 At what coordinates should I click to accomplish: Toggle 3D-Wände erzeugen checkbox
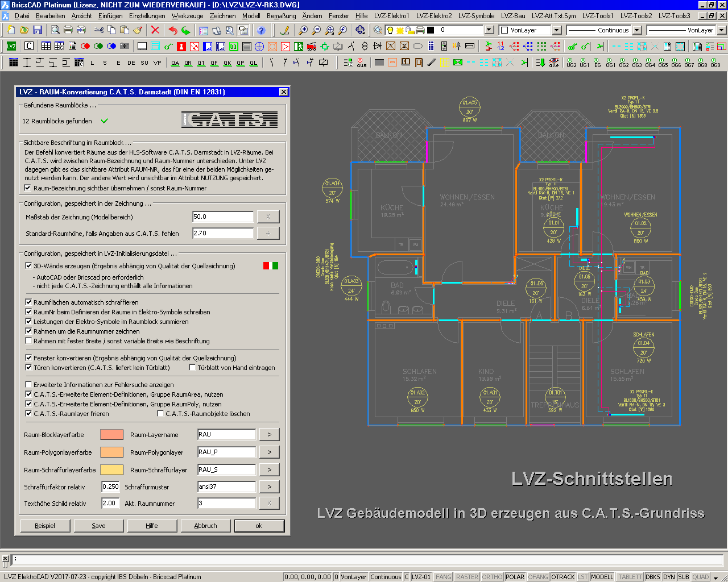pyautogui.click(x=28, y=266)
